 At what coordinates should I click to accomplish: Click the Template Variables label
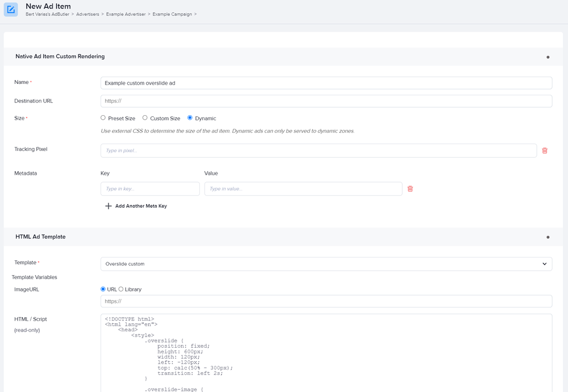coord(35,277)
